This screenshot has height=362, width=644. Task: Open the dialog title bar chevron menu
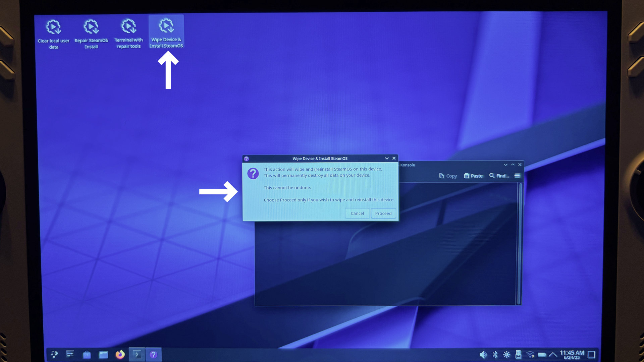coord(387,158)
